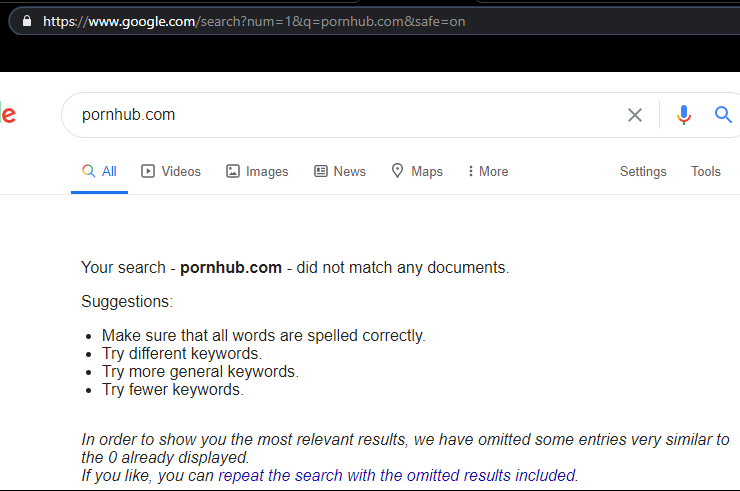
Task: Click the padlock icon in the address bar
Action: pos(27,21)
